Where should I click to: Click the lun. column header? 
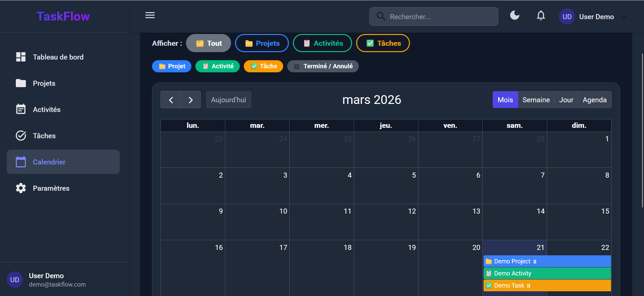click(x=193, y=125)
